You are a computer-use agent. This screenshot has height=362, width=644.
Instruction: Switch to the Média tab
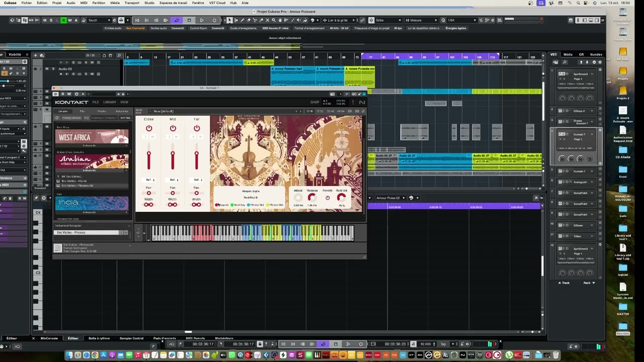pos(568,54)
